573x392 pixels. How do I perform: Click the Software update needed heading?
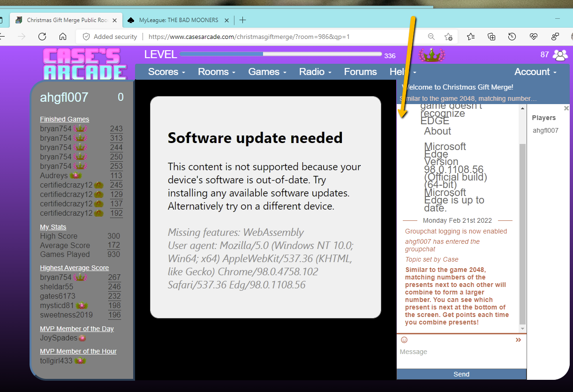click(x=255, y=138)
